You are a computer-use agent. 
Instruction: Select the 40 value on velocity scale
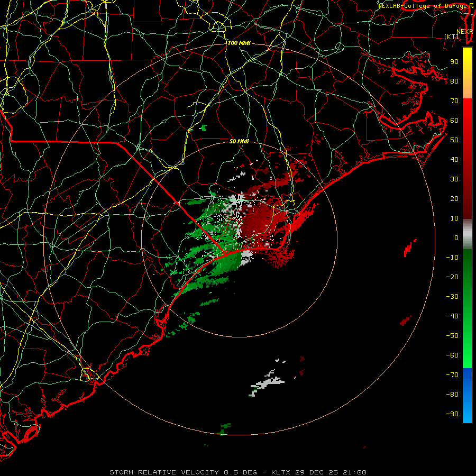pos(454,160)
